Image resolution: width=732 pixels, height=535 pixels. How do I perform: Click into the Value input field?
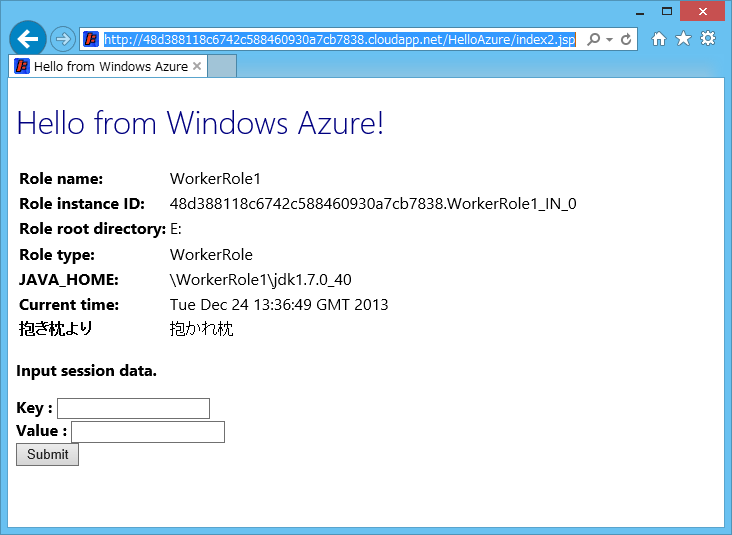tap(148, 432)
